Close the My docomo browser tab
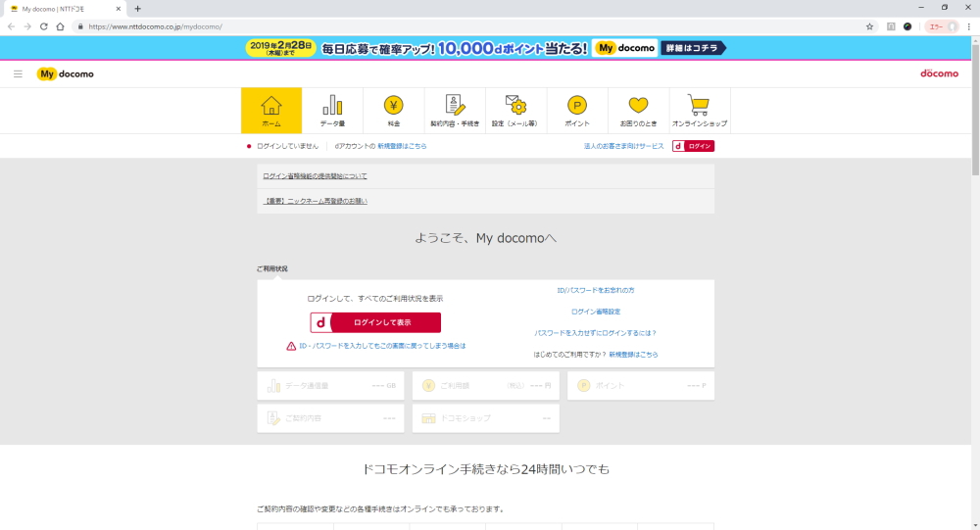This screenshot has width=980, height=530. click(x=119, y=9)
